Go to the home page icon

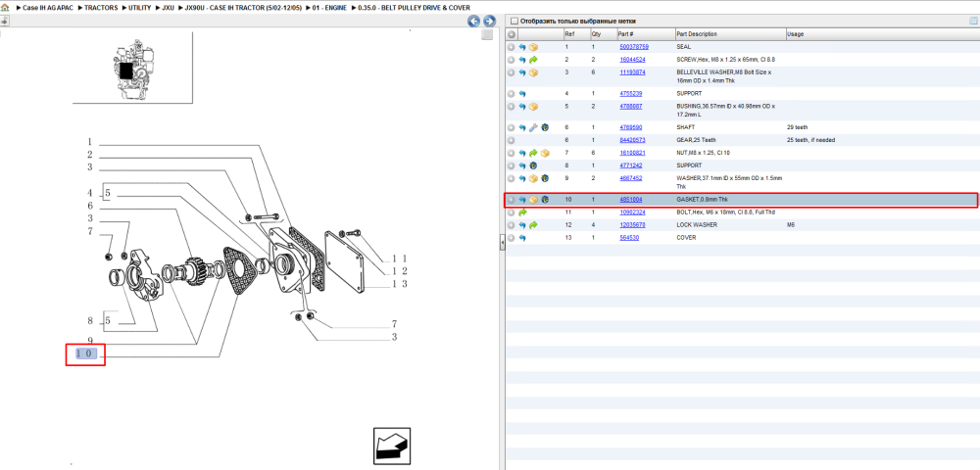click(6, 7)
